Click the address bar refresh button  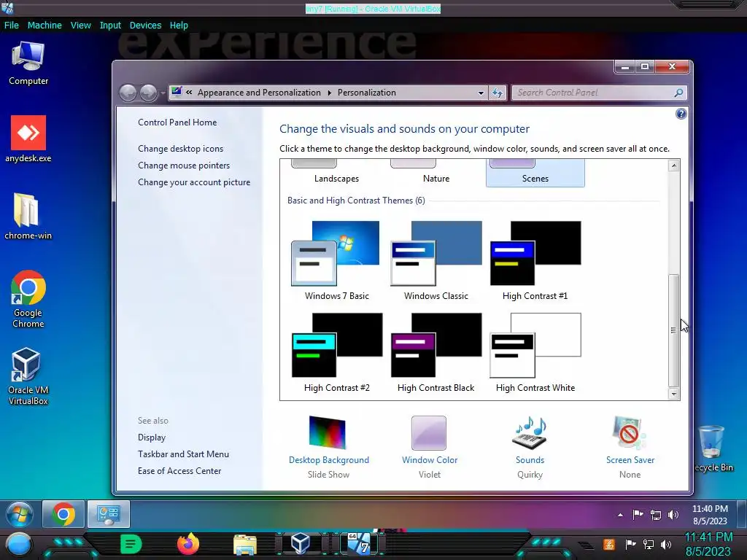point(497,93)
